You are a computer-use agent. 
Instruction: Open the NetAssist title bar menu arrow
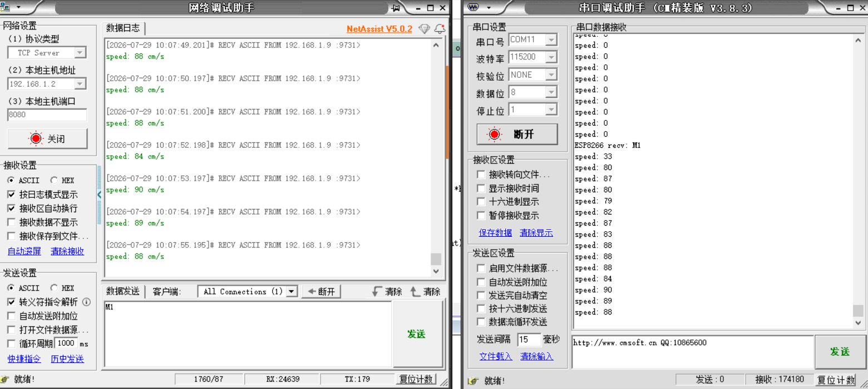coord(18,8)
